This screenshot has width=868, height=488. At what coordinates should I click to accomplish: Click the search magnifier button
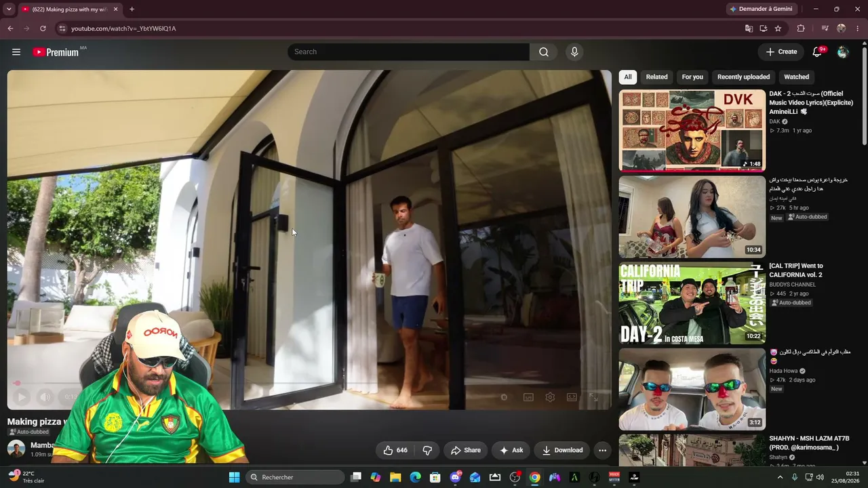(x=543, y=52)
